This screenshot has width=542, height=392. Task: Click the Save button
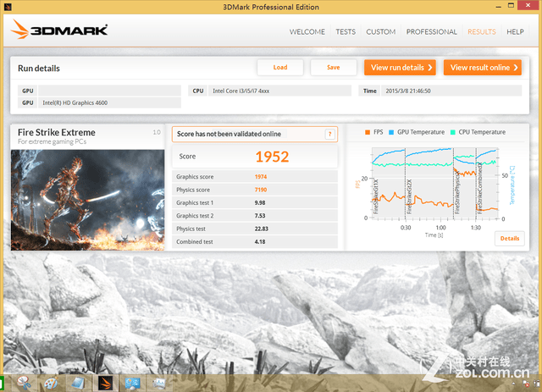[x=333, y=68]
